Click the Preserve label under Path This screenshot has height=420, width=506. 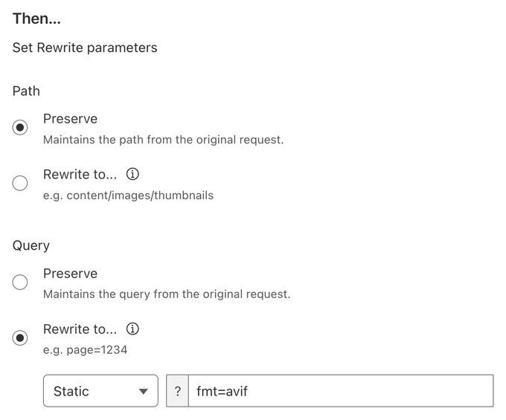click(x=70, y=119)
